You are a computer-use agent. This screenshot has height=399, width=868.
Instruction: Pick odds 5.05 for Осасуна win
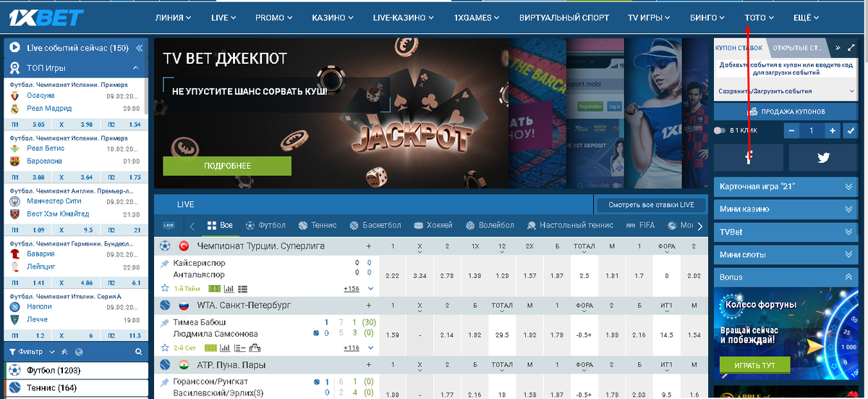39,125
